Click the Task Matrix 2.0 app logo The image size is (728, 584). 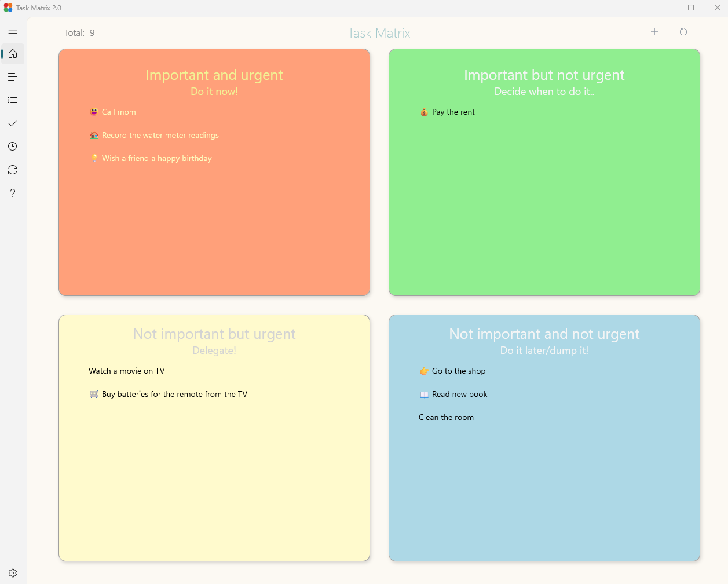(8, 8)
